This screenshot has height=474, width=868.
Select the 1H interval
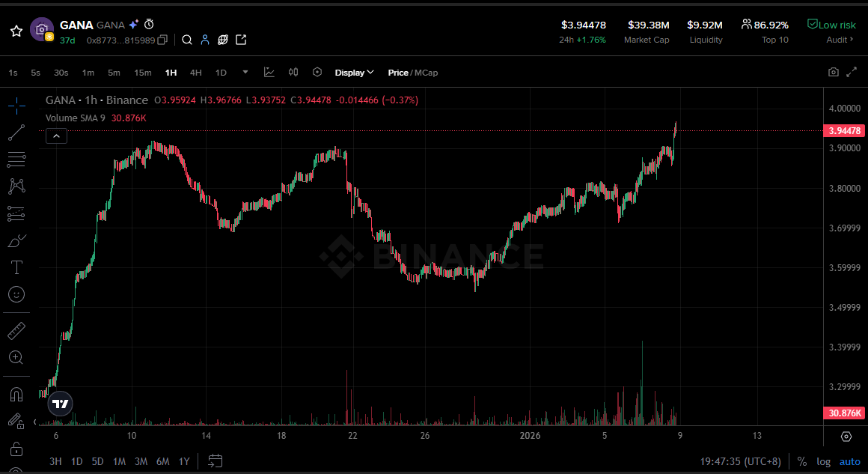pos(171,73)
